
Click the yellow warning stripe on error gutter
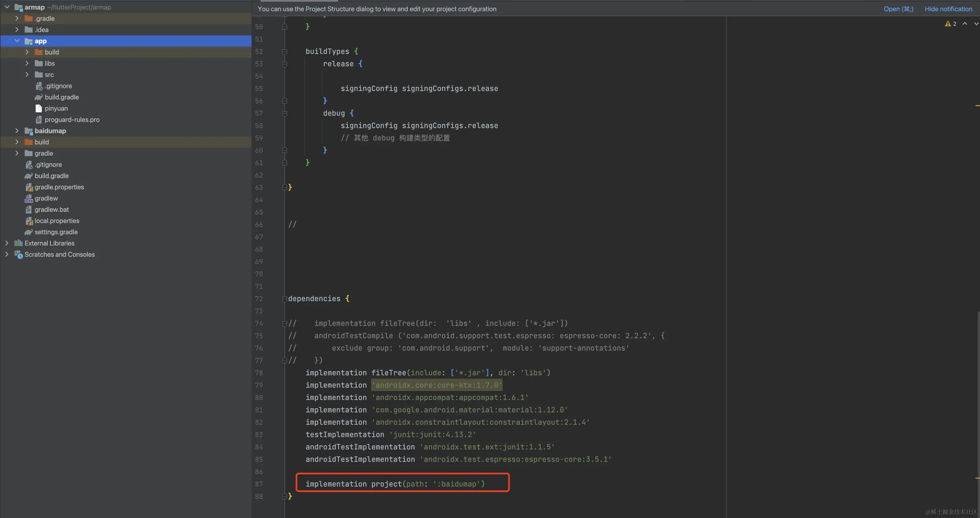tap(977, 105)
